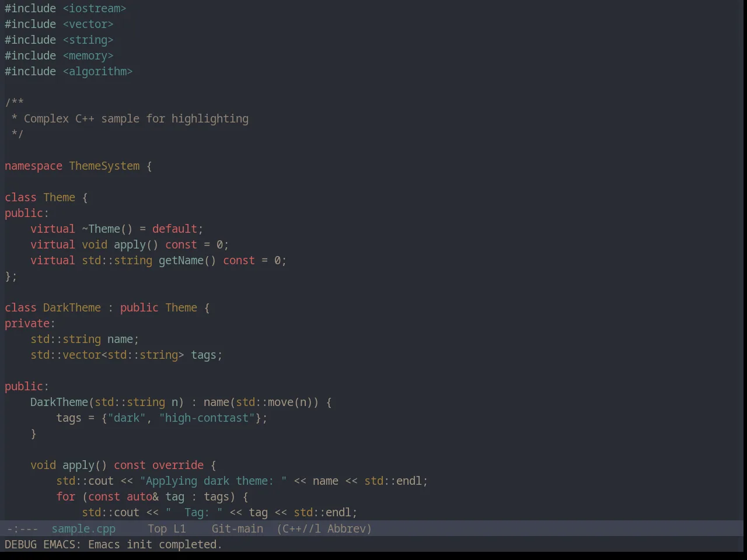747x560 pixels.
Task: Click the Top position indicator in mode line
Action: (x=157, y=528)
